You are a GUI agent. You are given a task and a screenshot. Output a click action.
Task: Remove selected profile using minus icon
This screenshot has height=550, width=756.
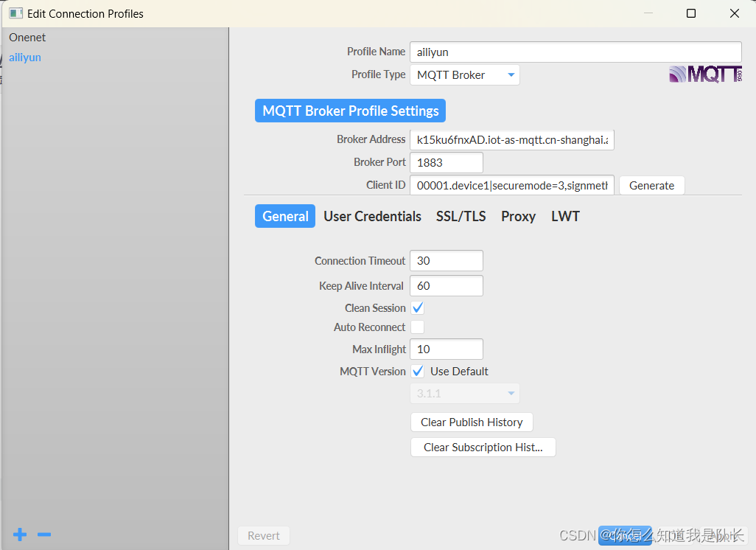tap(44, 535)
